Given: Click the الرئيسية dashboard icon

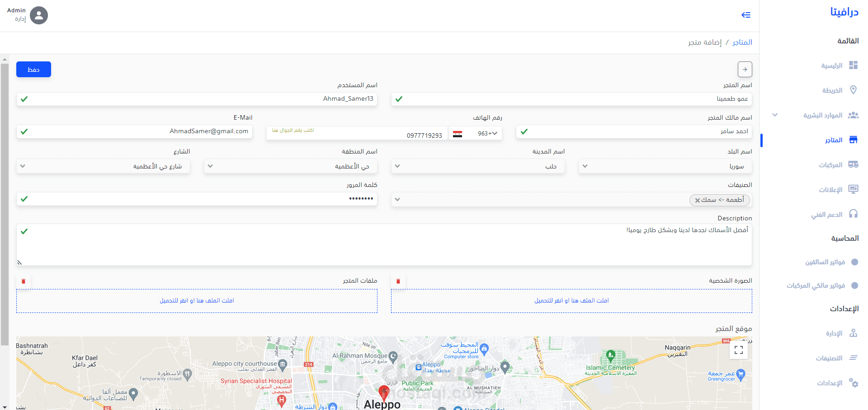Looking at the screenshot, I should click(854, 65).
